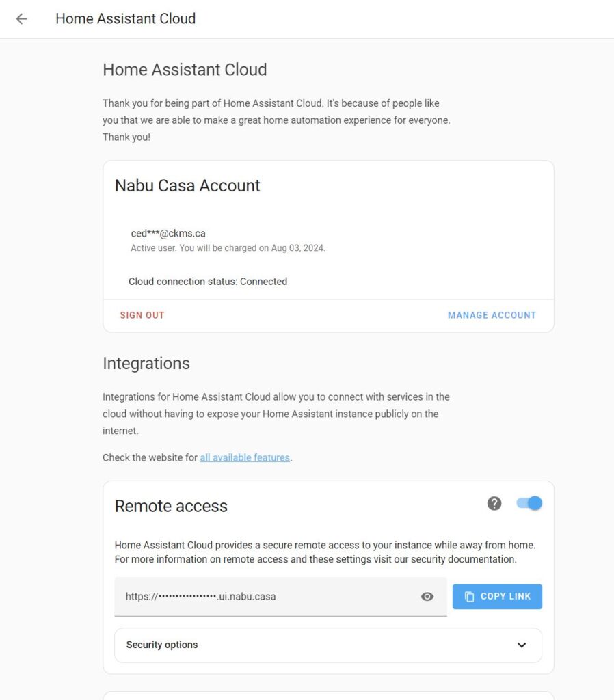Viewport: 614px width, 700px height.
Task: Follow the "all available features" link
Action: pos(245,457)
